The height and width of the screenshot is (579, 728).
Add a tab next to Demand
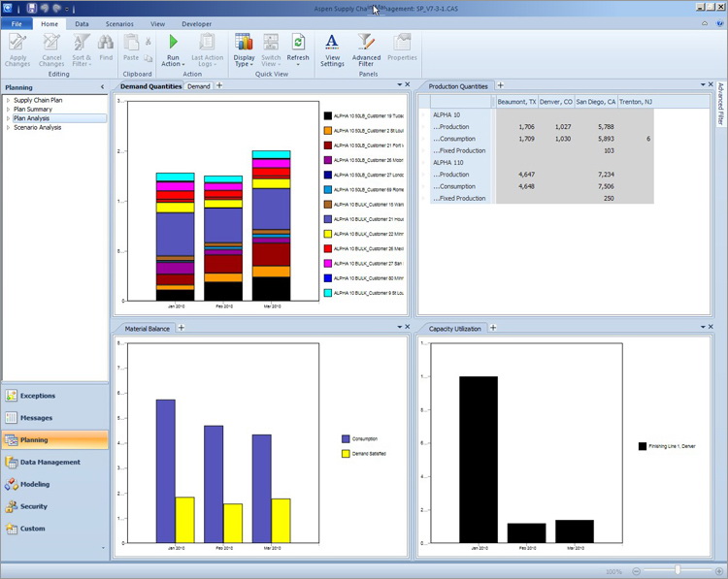pos(219,85)
